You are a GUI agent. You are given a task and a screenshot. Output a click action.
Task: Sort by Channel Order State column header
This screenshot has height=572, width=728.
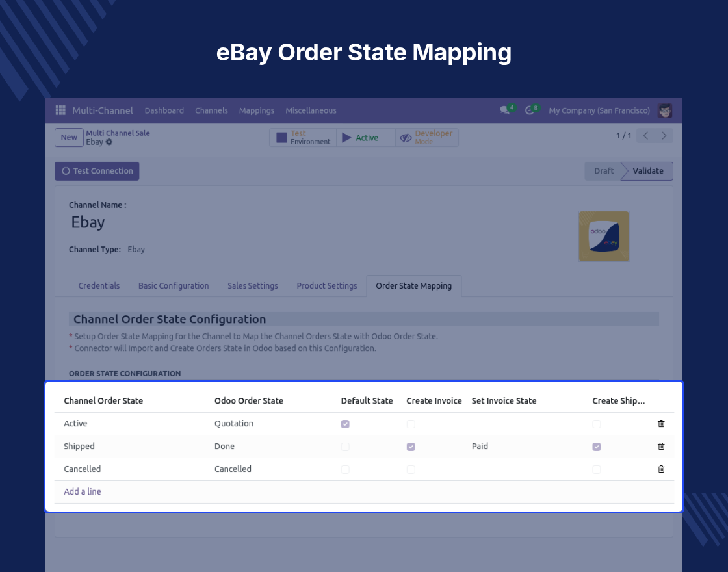coord(103,400)
